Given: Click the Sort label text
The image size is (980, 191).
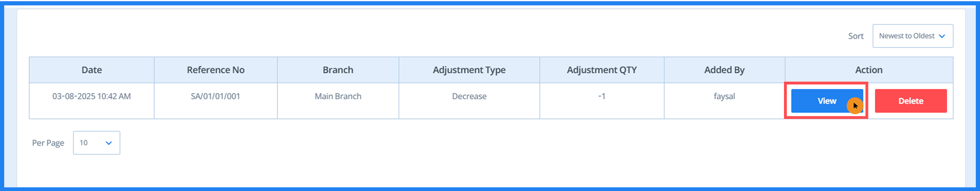Looking at the screenshot, I should point(856,36).
